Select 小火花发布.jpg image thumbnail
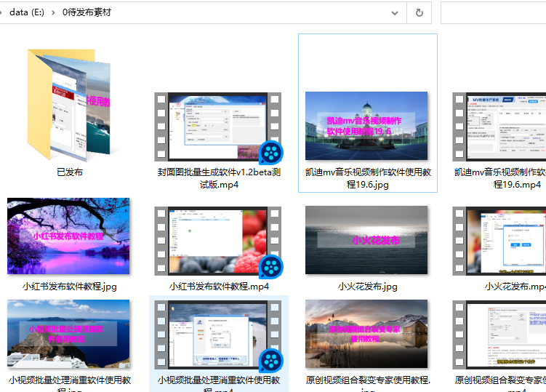 point(366,240)
